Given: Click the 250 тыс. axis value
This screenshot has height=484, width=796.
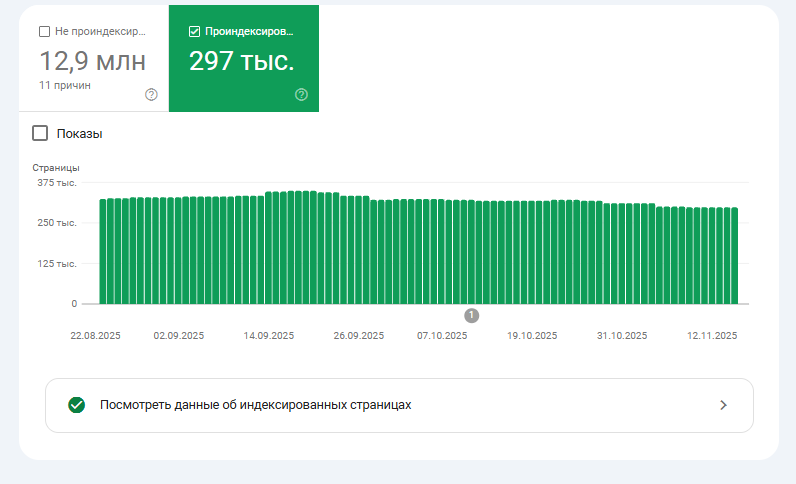Looking at the screenshot, I should 57,223.
